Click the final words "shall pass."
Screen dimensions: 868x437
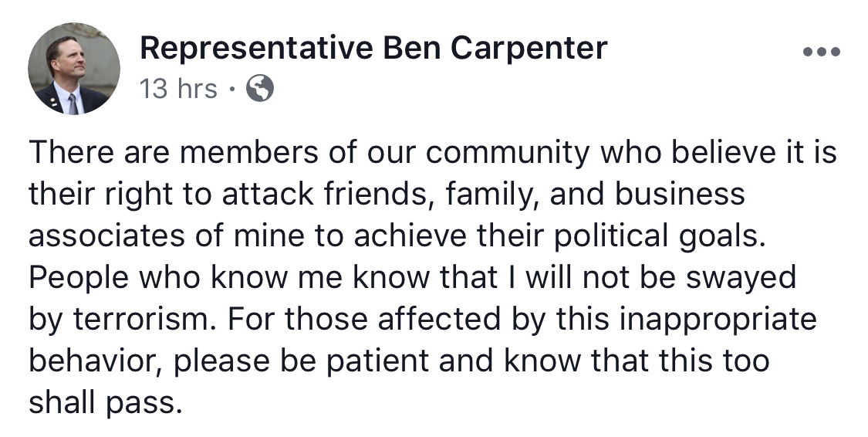tap(105, 403)
